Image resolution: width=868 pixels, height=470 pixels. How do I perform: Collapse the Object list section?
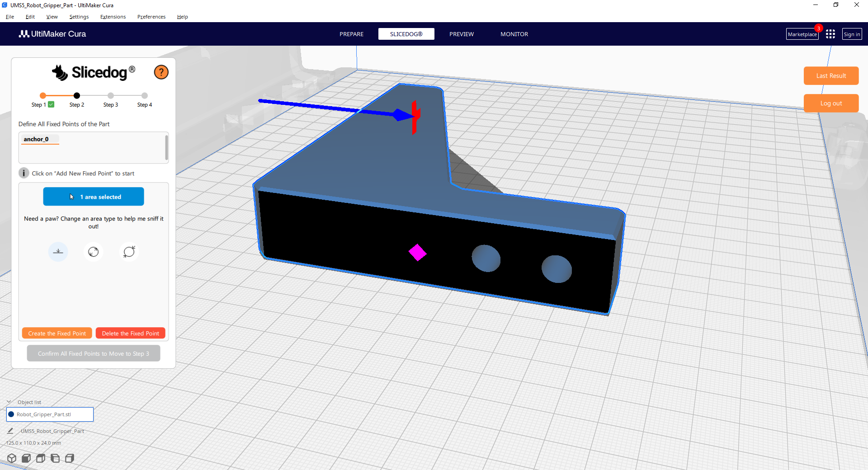[9, 402]
